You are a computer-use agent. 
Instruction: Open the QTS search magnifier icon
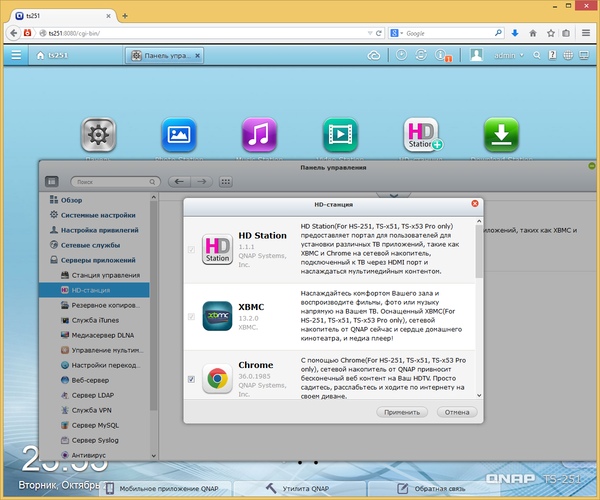pyautogui.click(x=537, y=55)
